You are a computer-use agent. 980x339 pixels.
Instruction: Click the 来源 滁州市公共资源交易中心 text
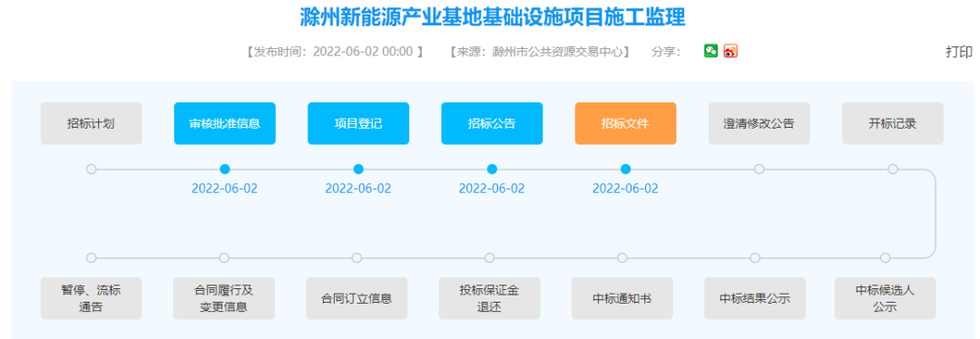click(540, 52)
